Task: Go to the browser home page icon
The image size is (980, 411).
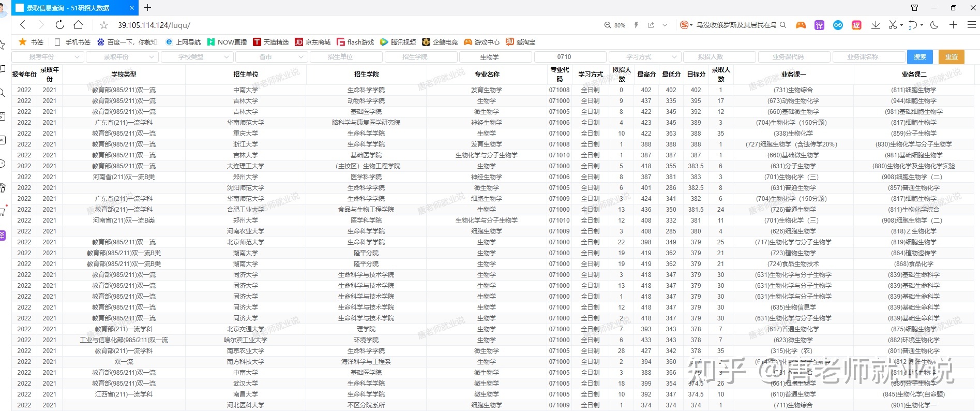Action: pos(79,25)
